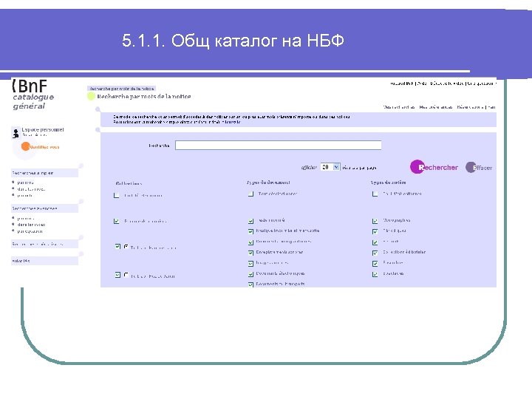Image resolution: width=532 pixels, height=399 pixels.
Task: Uncheck the Musique imprimée et manuscrite checkbox
Action: pyautogui.click(x=250, y=231)
